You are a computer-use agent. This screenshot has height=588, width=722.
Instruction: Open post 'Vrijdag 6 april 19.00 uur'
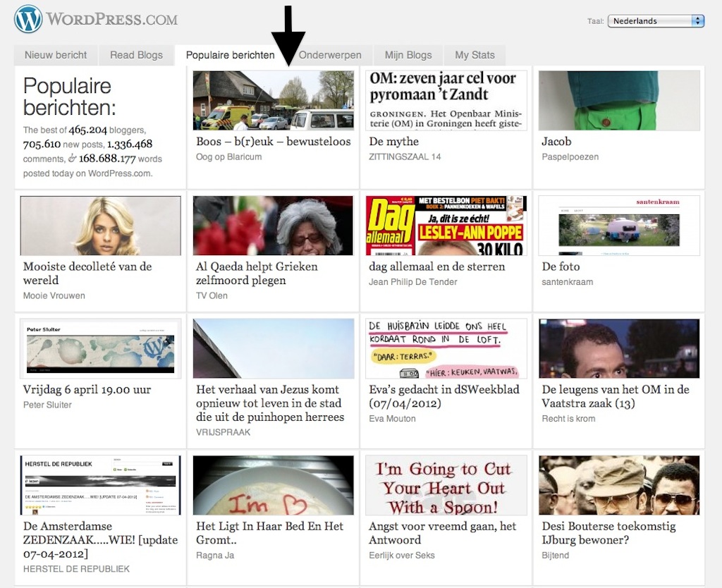pos(87,389)
